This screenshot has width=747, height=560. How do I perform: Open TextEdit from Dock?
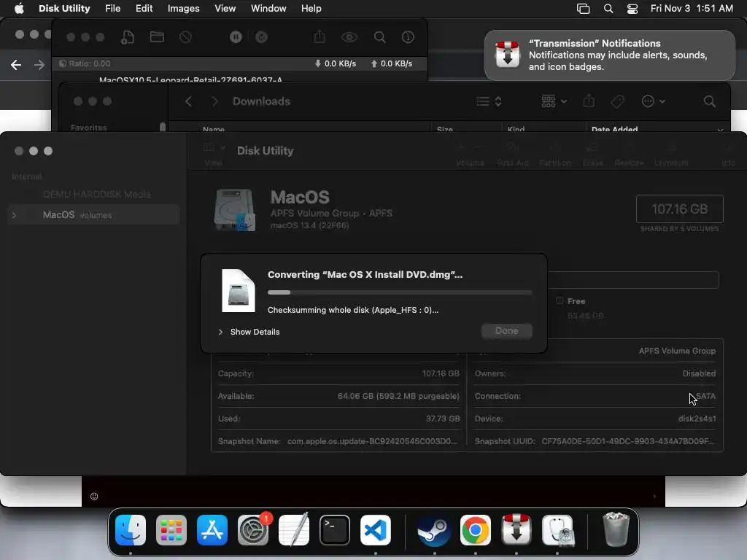294,530
